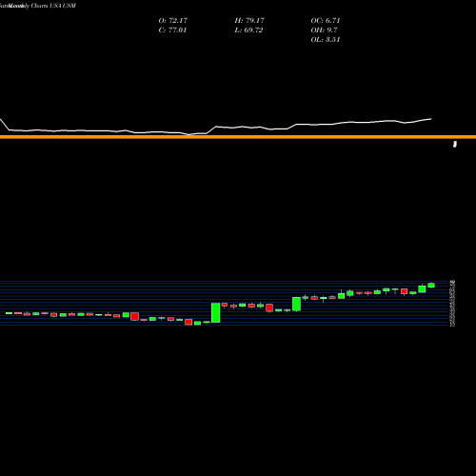476x476 pixels.
Task: Click the OH: 9.7 value
Action: click(324, 30)
